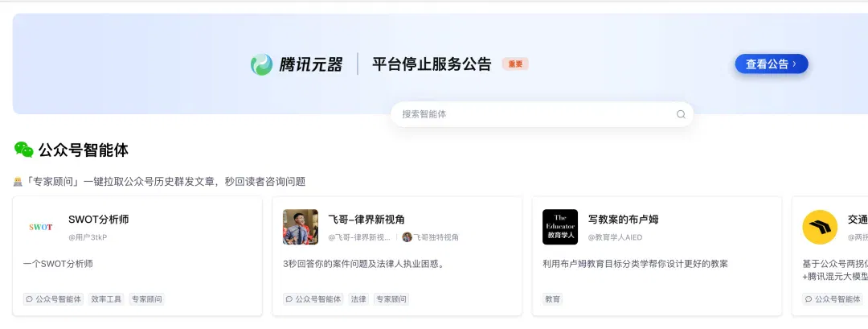
Task: Open the 写教案的布卢姆 card title
Action: click(x=624, y=220)
